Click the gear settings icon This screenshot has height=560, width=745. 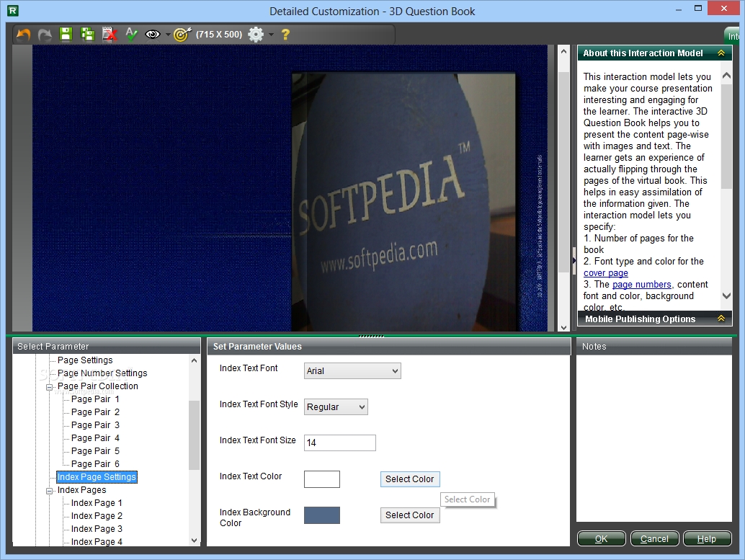click(256, 34)
